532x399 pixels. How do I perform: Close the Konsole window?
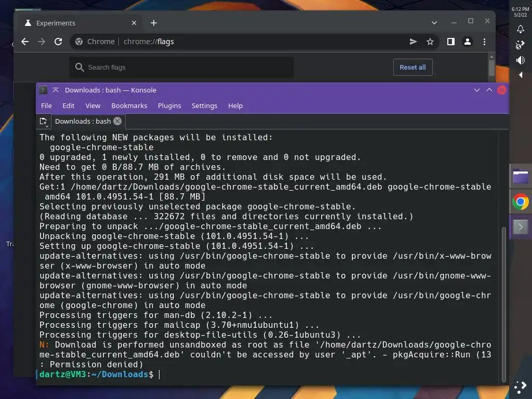pyautogui.click(x=502, y=90)
